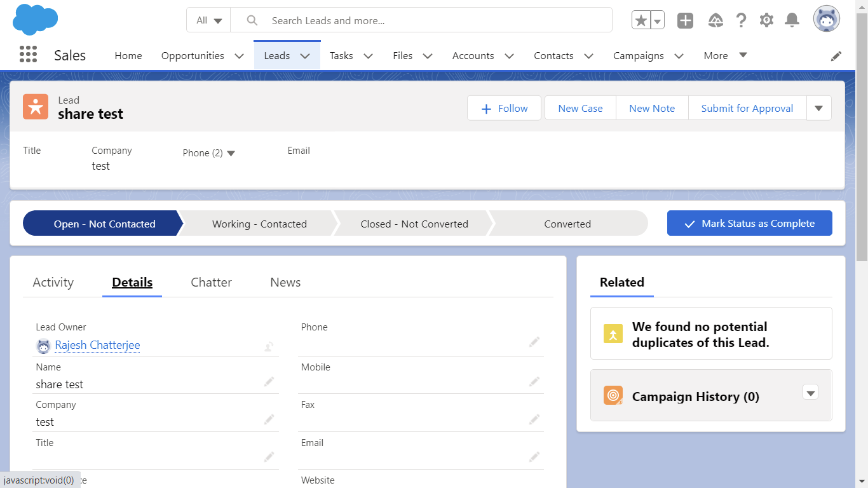Image resolution: width=868 pixels, height=488 pixels.
Task: Click the Salesforce cloud logo
Action: (36, 20)
